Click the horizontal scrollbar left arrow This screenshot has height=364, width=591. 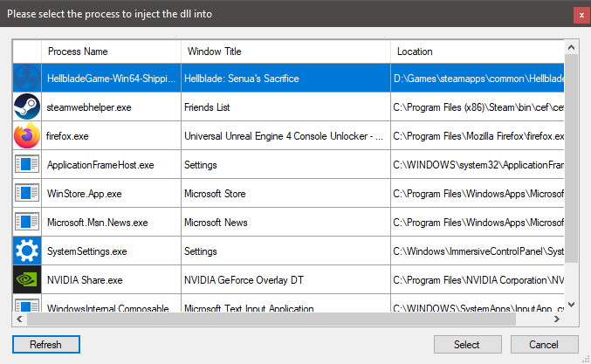point(20,319)
